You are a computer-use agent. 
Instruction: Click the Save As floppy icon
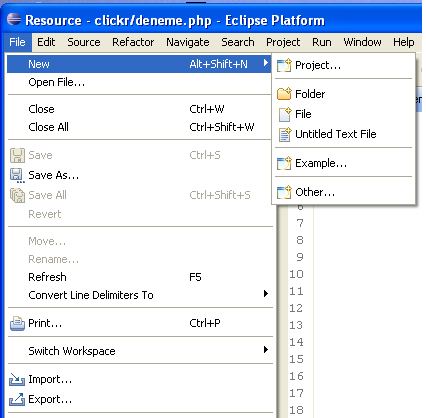(17, 175)
